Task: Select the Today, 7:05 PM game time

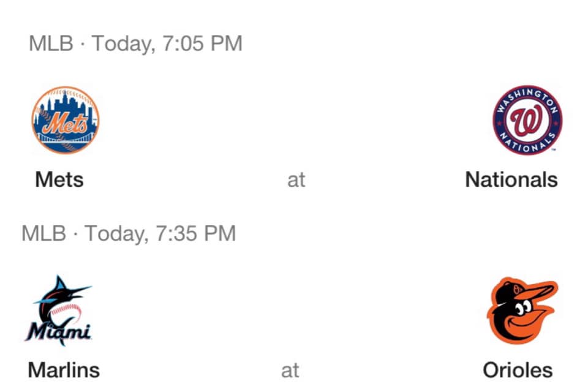Action: point(167,44)
